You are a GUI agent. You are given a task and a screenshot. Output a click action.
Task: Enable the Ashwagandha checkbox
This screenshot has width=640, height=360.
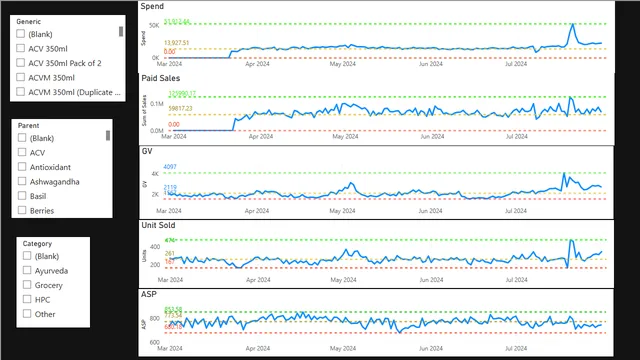tap(22, 181)
